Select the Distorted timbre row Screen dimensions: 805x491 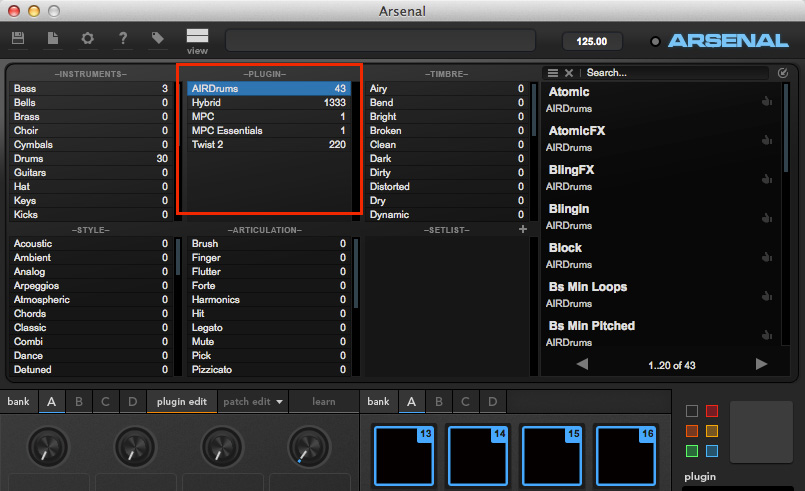click(447, 186)
